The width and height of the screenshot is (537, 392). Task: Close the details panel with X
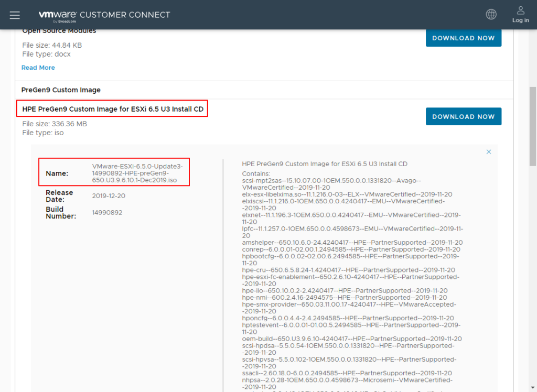[x=489, y=151]
